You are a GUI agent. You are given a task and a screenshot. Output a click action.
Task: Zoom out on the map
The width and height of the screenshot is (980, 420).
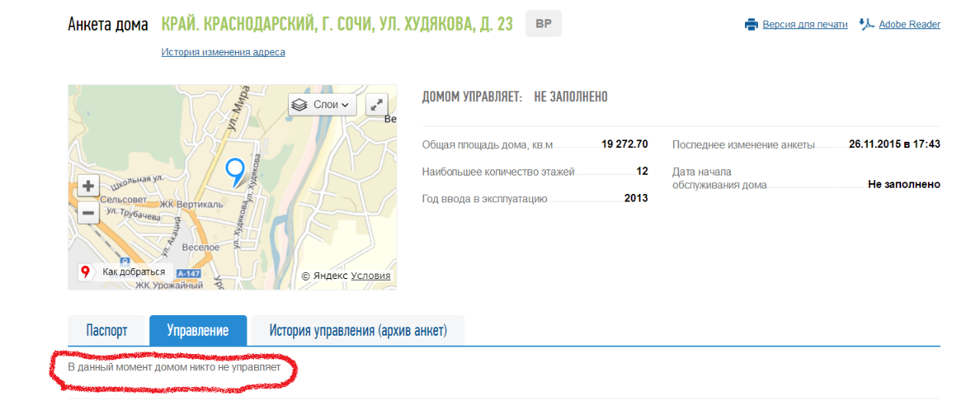(x=88, y=212)
